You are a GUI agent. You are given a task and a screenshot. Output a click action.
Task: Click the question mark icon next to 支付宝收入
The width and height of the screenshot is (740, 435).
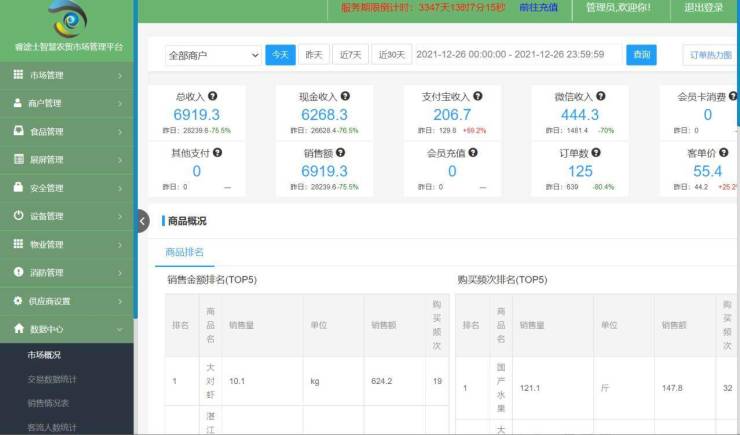click(x=478, y=97)
